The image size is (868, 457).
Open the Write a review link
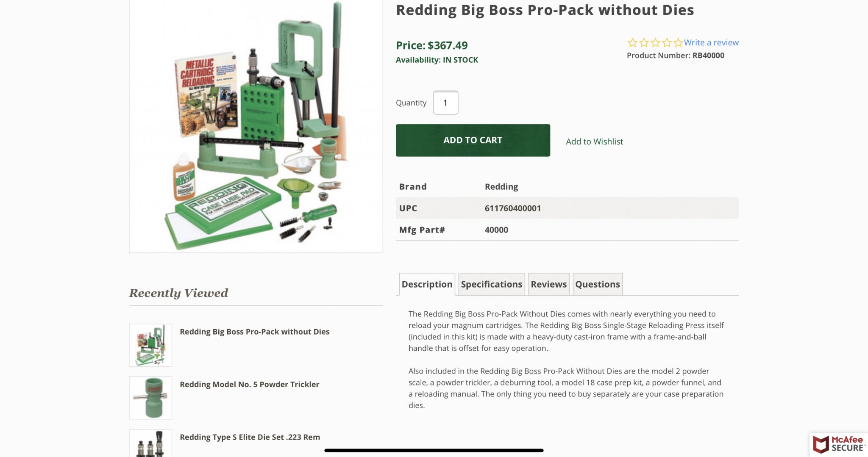[711, 43]
